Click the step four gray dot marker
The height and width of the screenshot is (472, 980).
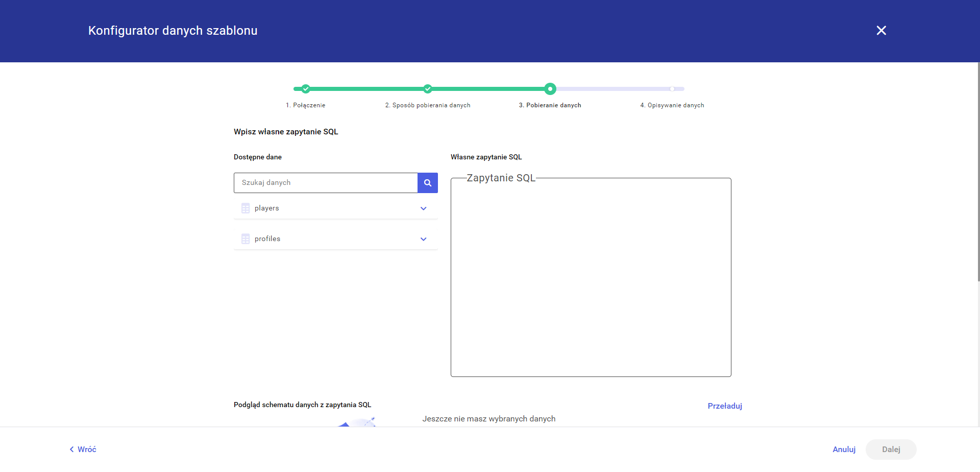tap(672, 89)
